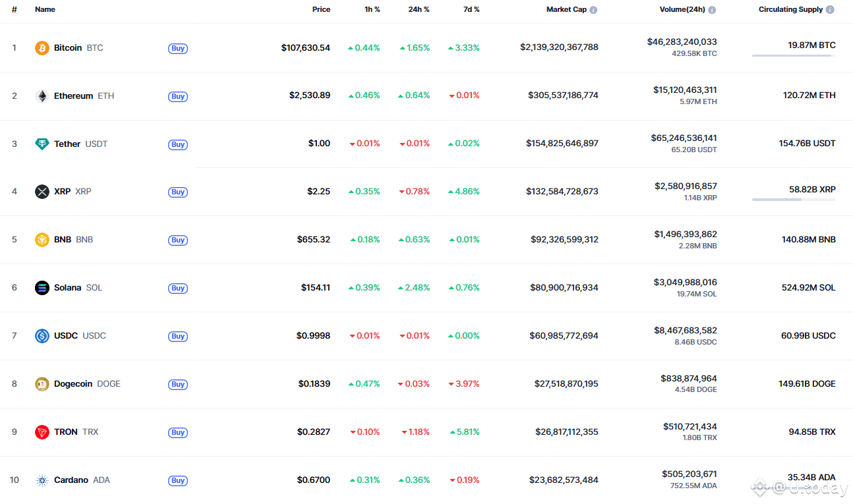Image resolution: width=853 pixels, height=504 pixels.
Task: Open the Bitcoin BTC name link
Action: [78, 48]
